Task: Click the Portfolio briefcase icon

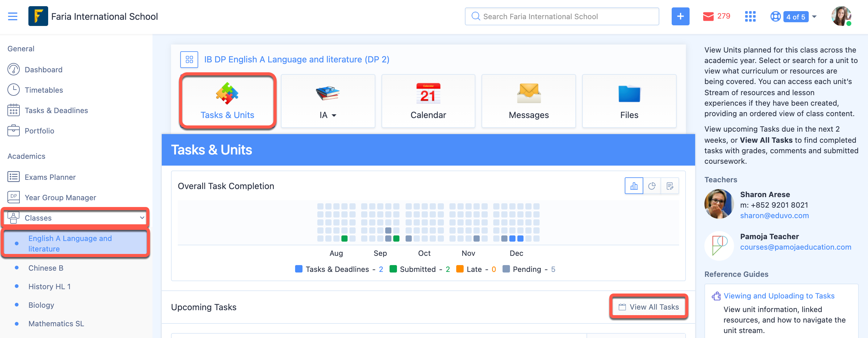Action: point(14,131)
